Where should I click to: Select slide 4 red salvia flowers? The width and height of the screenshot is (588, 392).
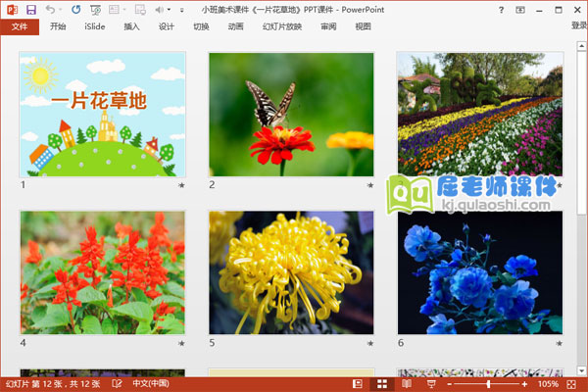point(102,272)
